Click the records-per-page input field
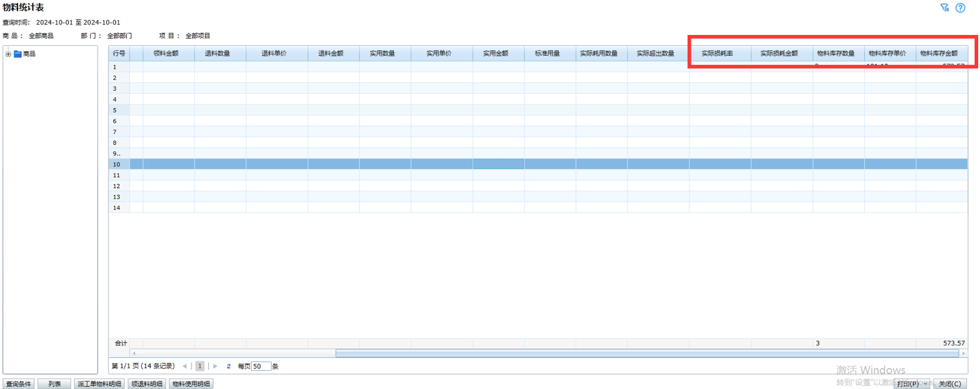Screen dimensions: 980x389 (261, 366)
